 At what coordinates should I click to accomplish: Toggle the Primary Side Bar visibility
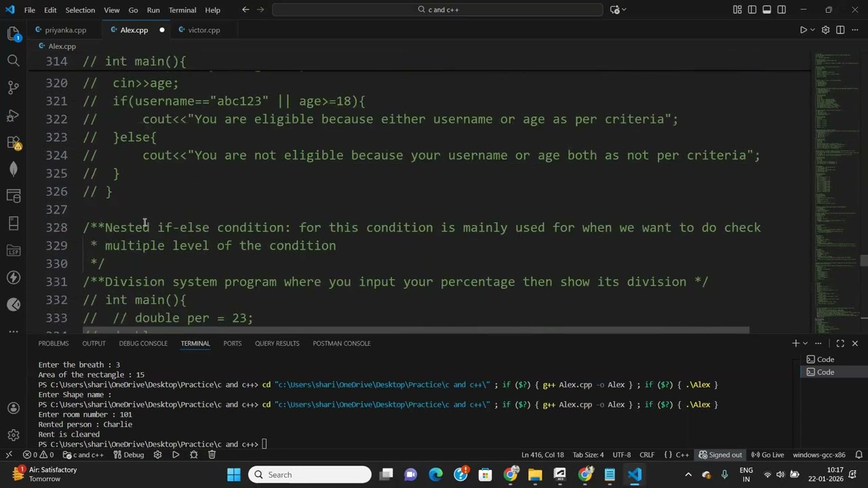point(752,9)
